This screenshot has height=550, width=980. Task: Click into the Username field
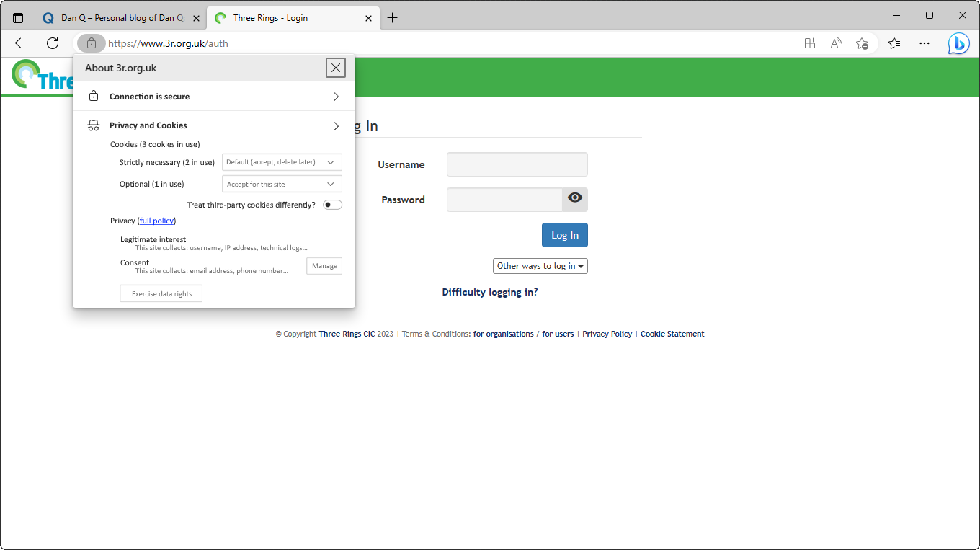(517, 164)
